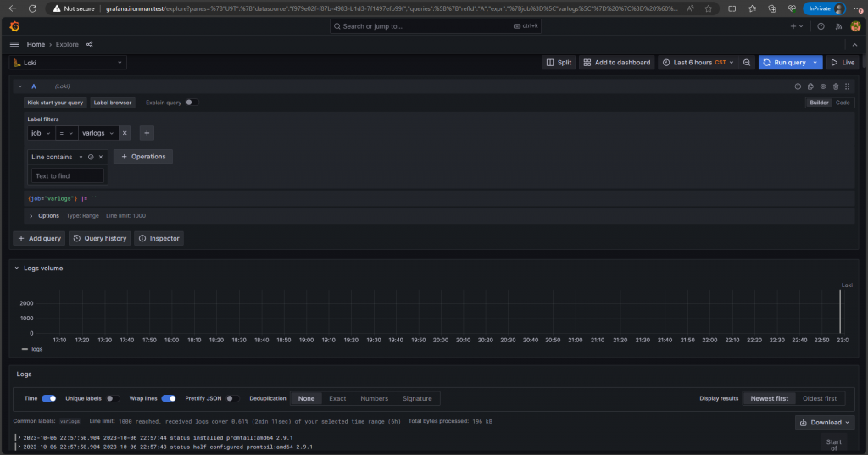Select Newest first display order
This screenshot has height=455, width=868.
[x=769, y=398]
